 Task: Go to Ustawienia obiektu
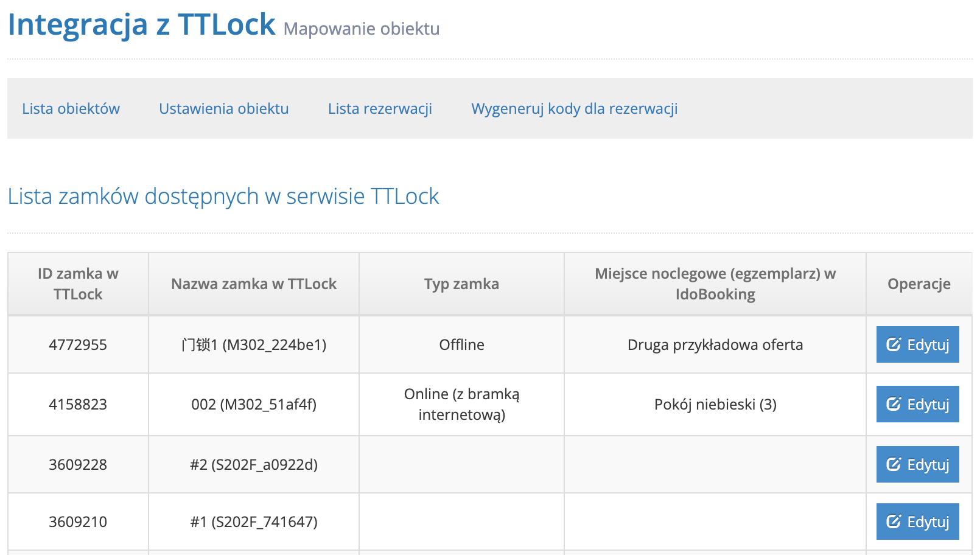pos(224,109)
